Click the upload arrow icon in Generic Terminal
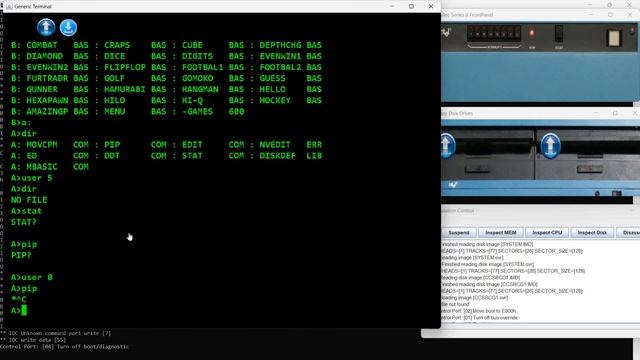The height and width of the screenshot is (360, 640). point(46,27)
